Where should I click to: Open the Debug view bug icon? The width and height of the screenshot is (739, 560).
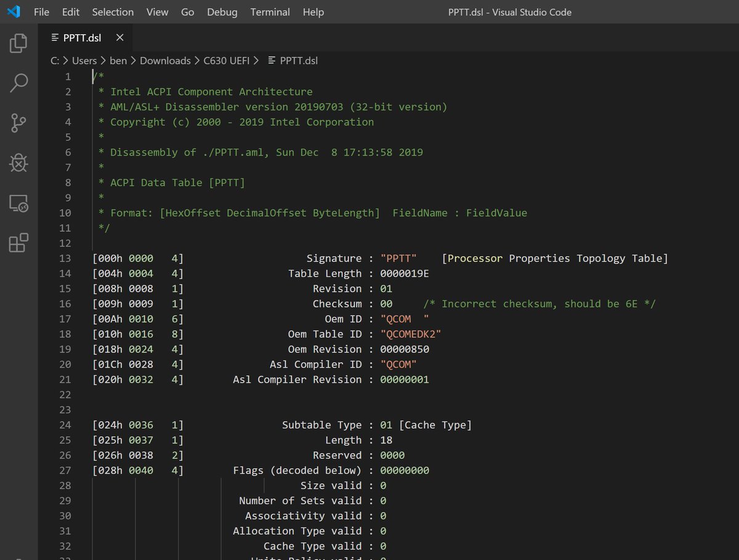(18, 163)
